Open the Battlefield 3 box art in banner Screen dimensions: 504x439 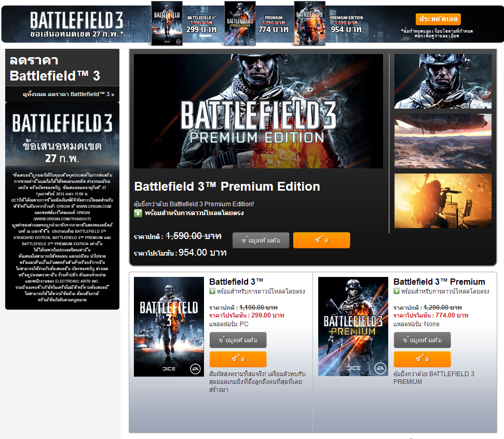pyautogui.click(x=167, y=23)
